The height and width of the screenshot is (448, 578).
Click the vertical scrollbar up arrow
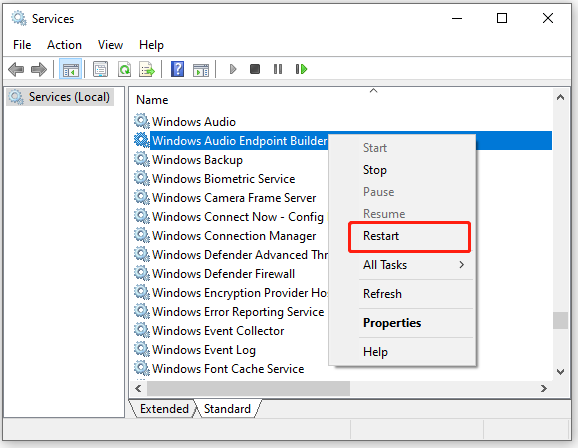click(x=561, y=97)
